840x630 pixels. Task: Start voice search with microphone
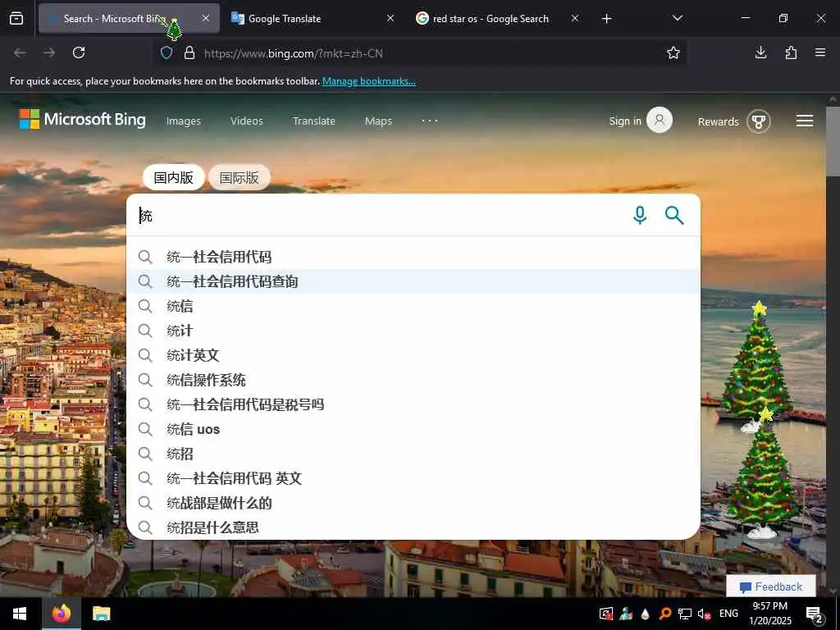click(x=640, y=216)
